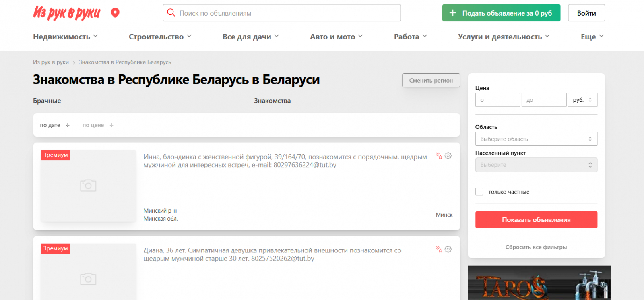The height and width of the screenshot is (300, 644).
Task: Open the gear icon on Диана's listing
Action: point(448,249)
